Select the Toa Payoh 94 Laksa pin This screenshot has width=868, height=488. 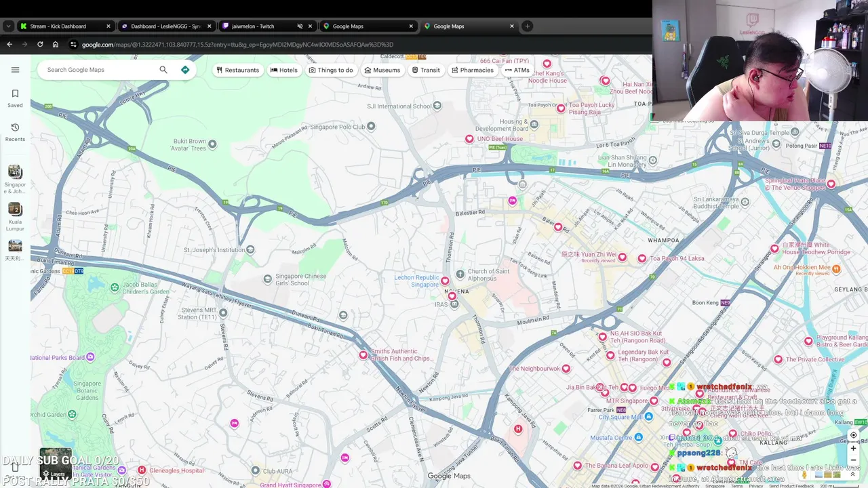coord(642,258)
